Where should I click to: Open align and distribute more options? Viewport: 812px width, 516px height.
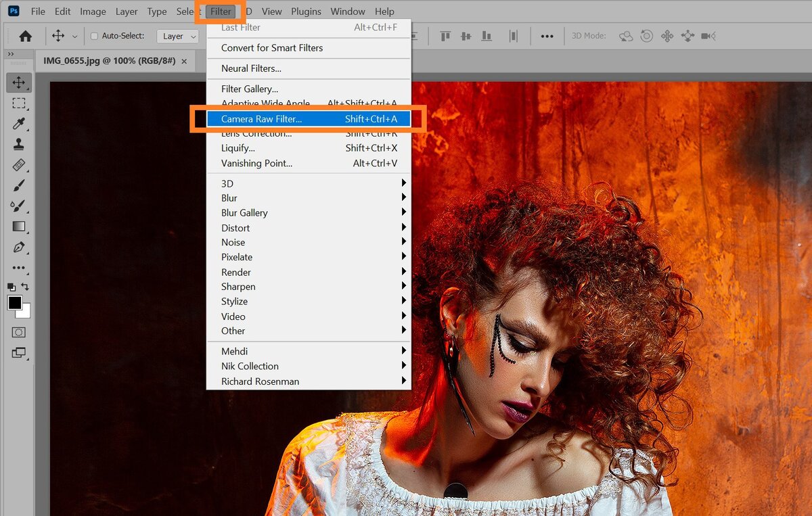pos(547,37)
